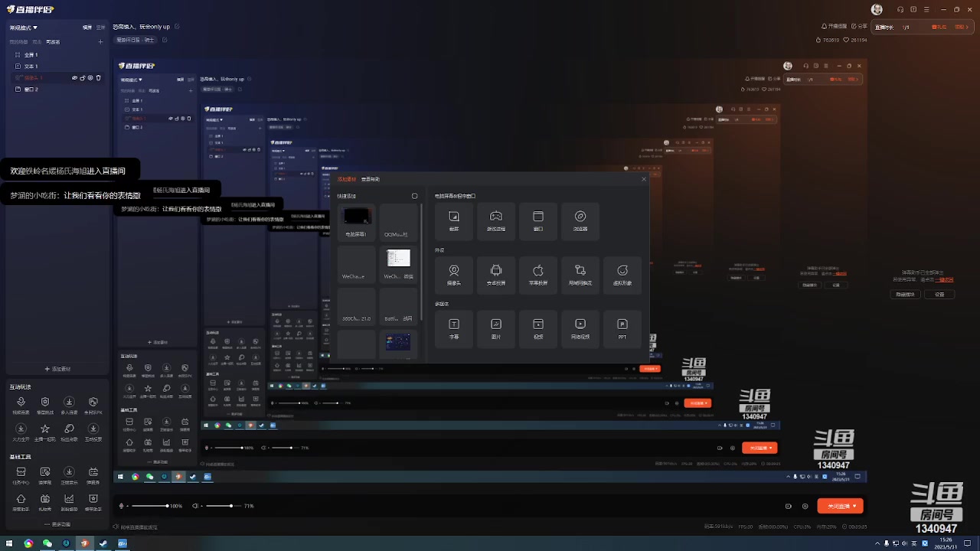Viewport: 980px width, 551px height.
Task: Choose the 虚拟形象 virtual avatar tile
Action: (622, 275)
